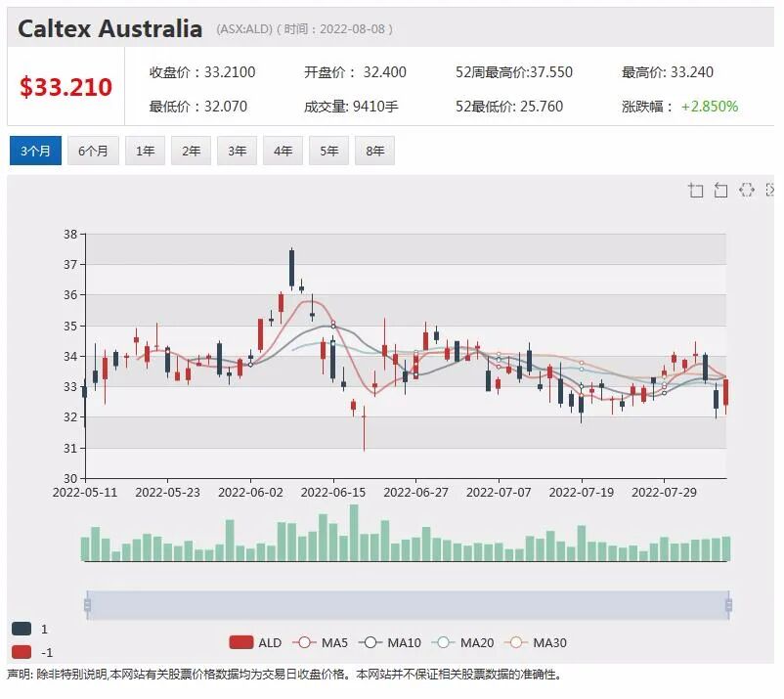
Task: Choose the 3年 range tab
Action: click(x=237, y=151)
